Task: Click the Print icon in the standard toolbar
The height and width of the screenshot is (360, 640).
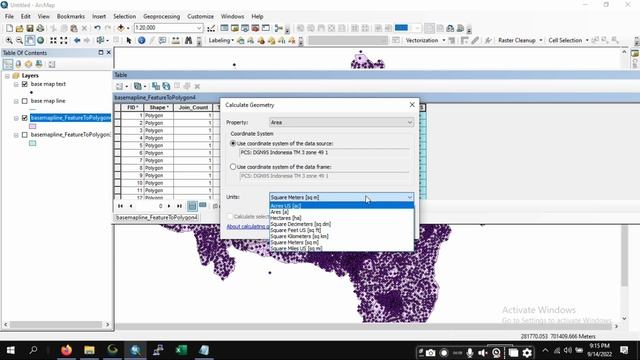Action: pos(40,28)
